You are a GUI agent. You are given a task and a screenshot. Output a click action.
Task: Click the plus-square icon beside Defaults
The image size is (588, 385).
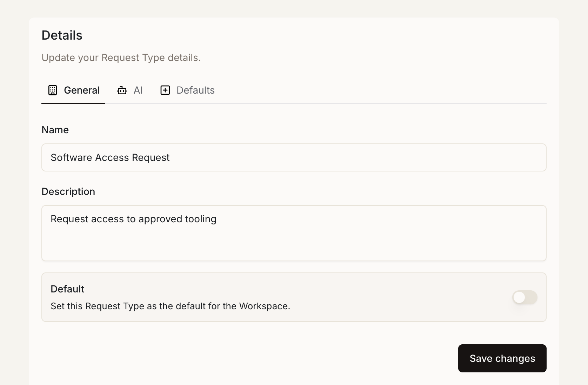click(x=165, y=90)
